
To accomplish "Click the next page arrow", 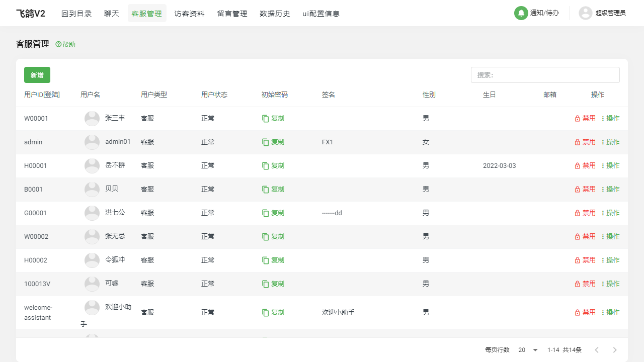I will pyautogui.click(x=614, y=350).
